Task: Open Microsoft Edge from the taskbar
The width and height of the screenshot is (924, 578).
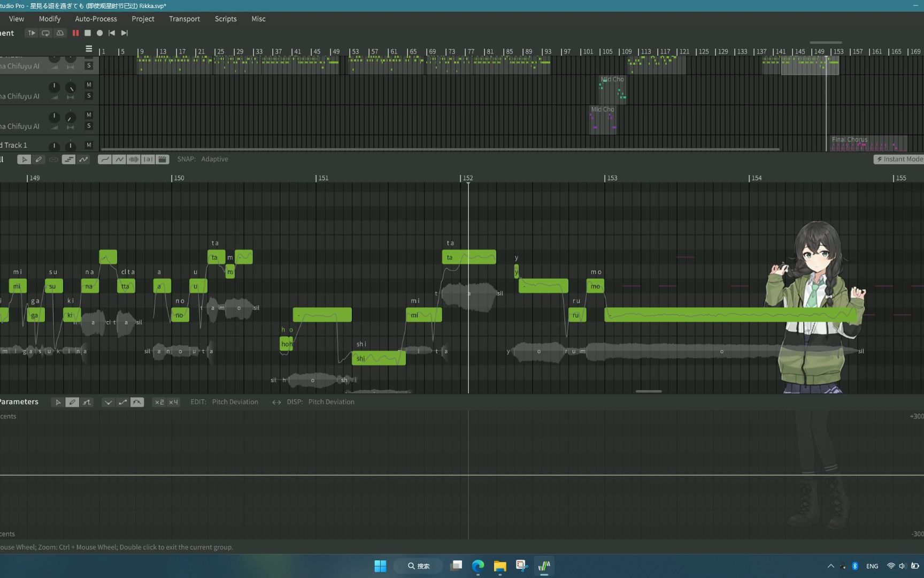Action: pos(478,566)
